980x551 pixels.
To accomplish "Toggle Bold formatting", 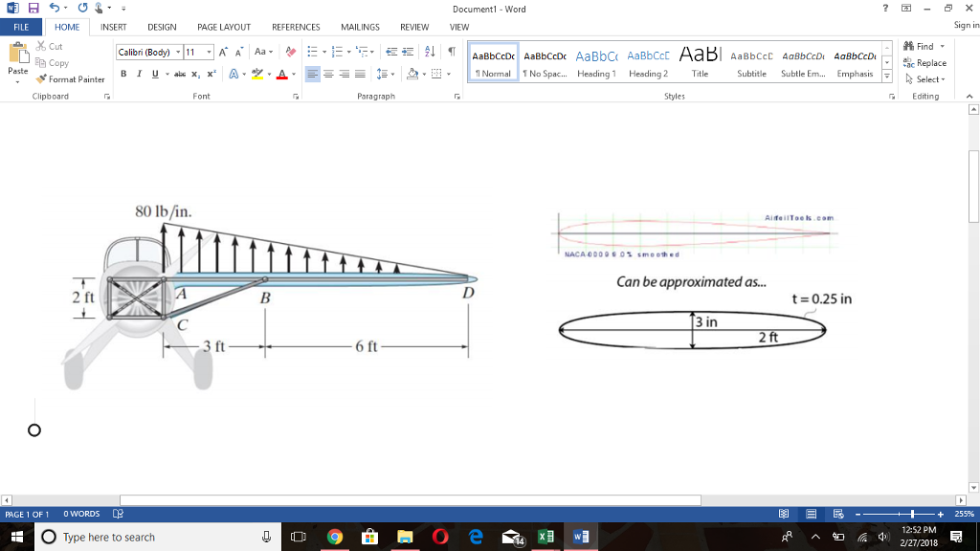I will coord(123,74).
